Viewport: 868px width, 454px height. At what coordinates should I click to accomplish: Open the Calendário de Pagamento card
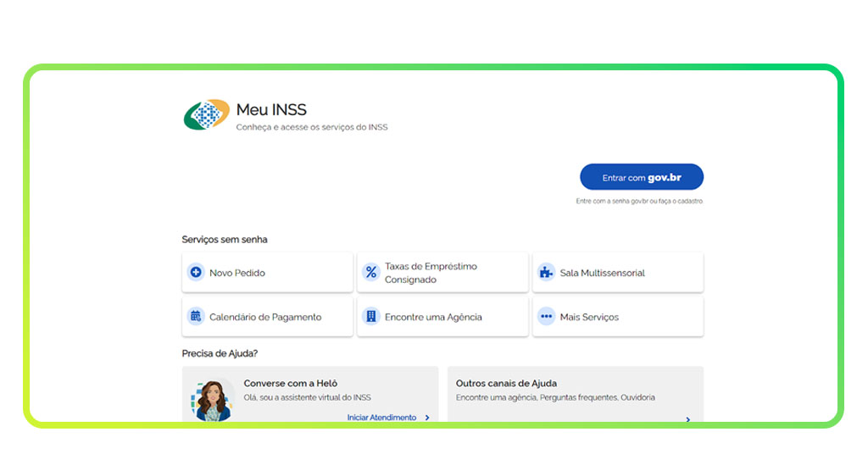click(x=267, y=316)
